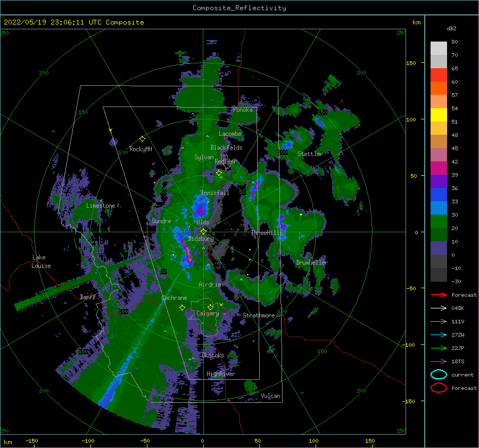
Task: Click the Blackfalds town label
Action: click(x=226, y=148)
